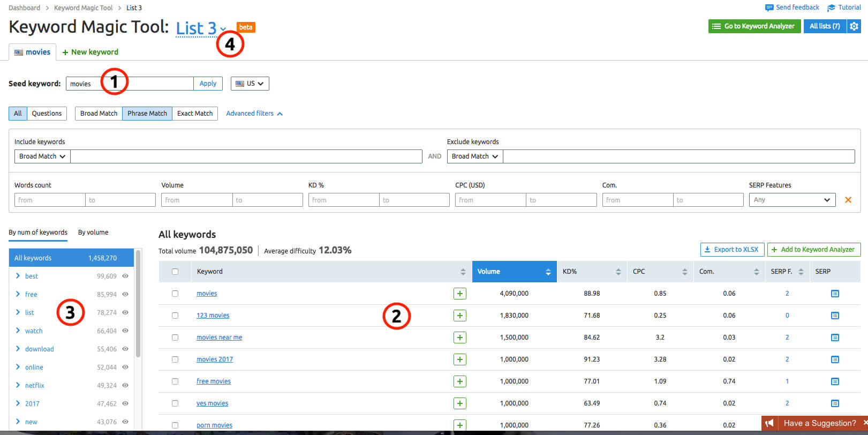Image resolution: width=868 pixels, height=435 pixels.
Task: Switch to the 'By volume' tab
Action: 93,232
